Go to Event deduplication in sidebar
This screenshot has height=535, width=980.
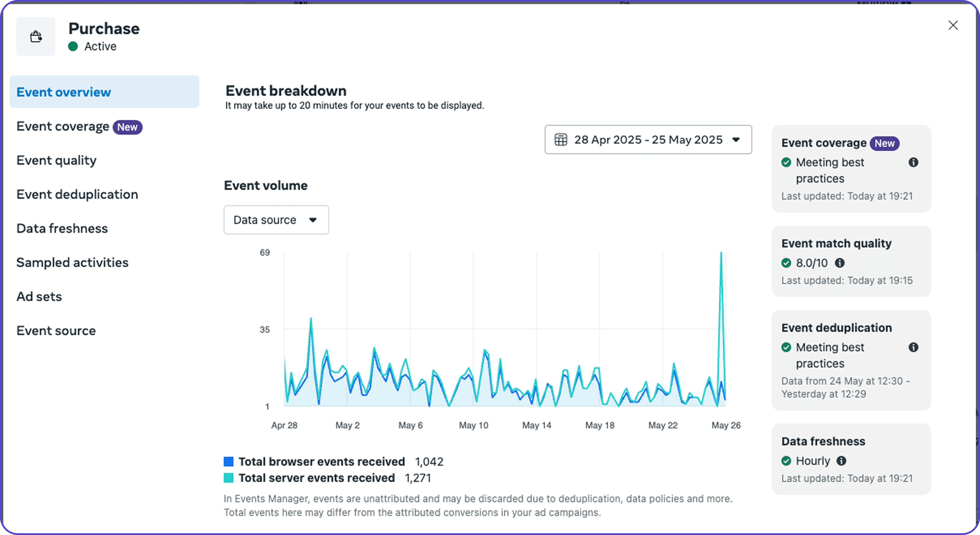77,195
